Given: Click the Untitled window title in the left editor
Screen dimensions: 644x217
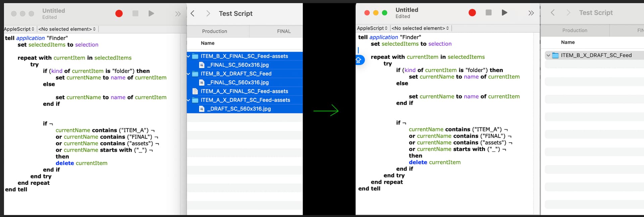Looking at the screenshot, I should (54, 11).
